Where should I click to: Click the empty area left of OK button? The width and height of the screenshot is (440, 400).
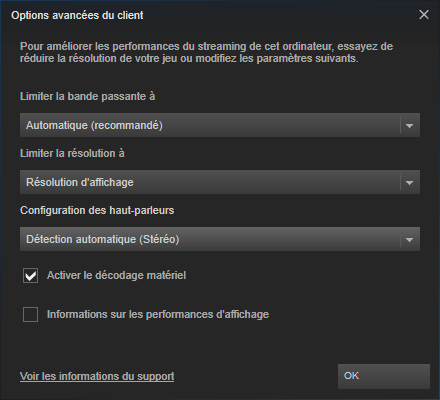(256, 376)
